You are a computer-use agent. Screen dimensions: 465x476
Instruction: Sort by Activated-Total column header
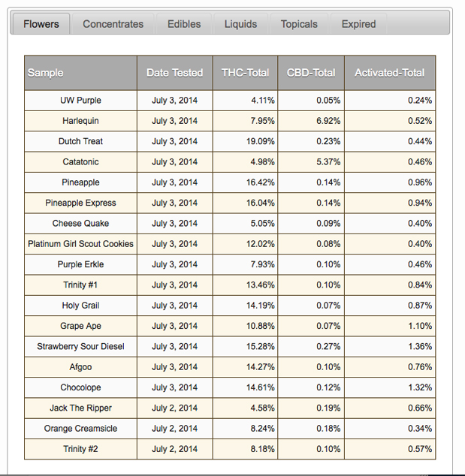click(x=389, y=73)
